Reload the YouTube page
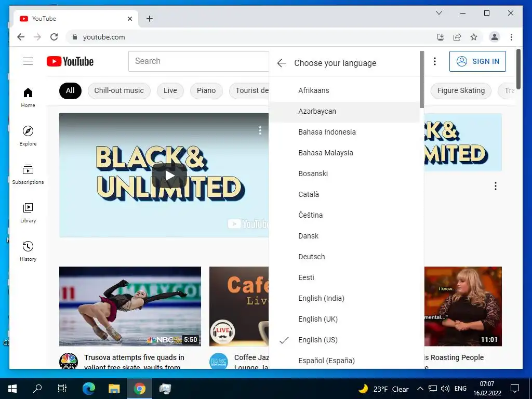Screen dimensions: 532x399 pyautogui.click(x=54, y=37)
